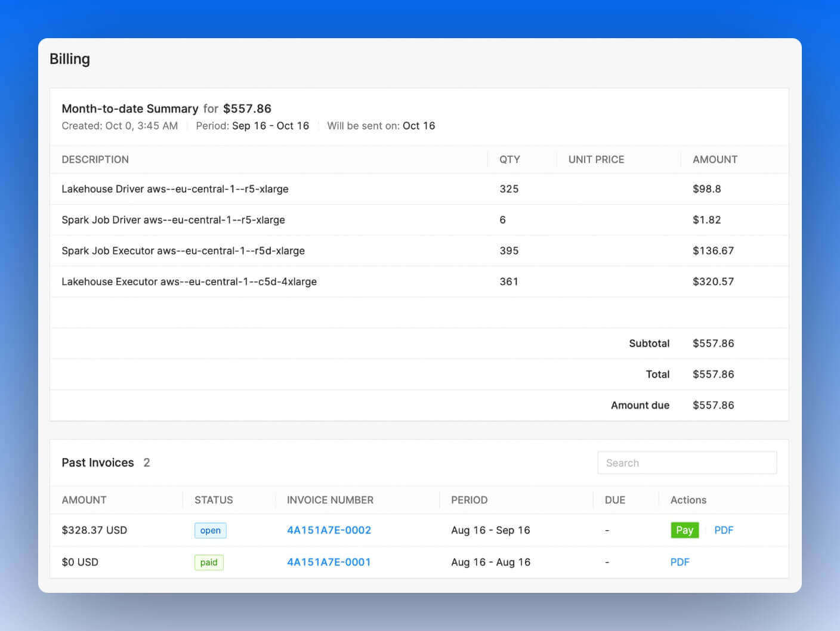The width and height of the screenshot is (840, 631).
Task: Click period Aug 16 - Sep 16
Action: 490,530
